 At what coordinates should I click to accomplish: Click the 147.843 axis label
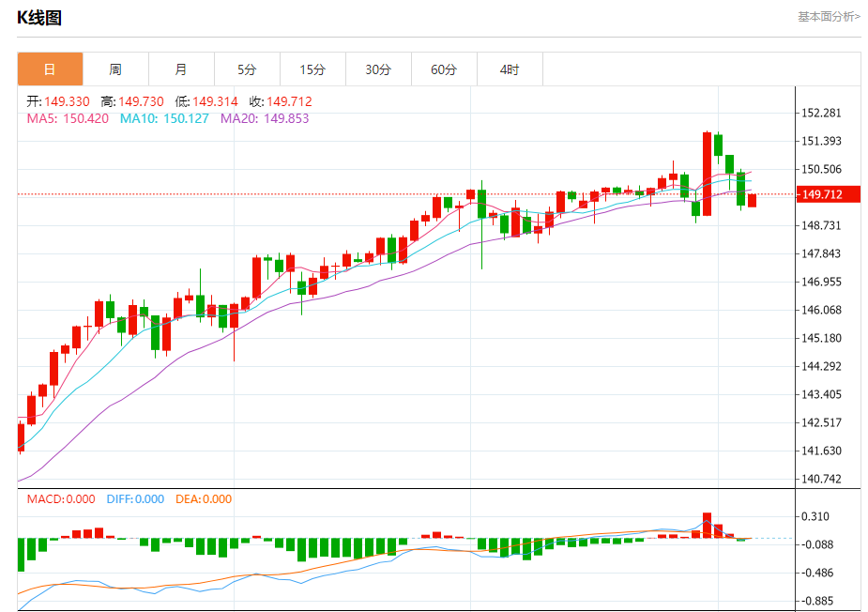coord(821,253)
